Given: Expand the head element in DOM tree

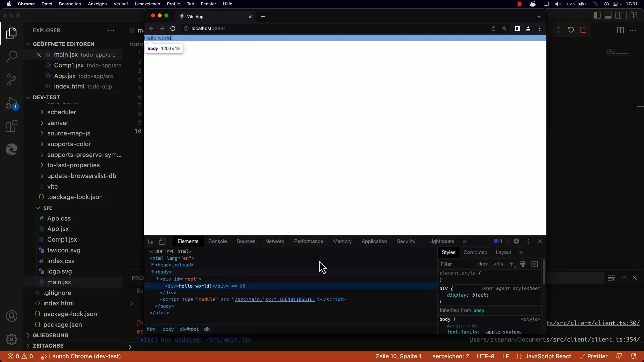Looking at the screenshot, I should pyautogui.click(x=152, y=264).
